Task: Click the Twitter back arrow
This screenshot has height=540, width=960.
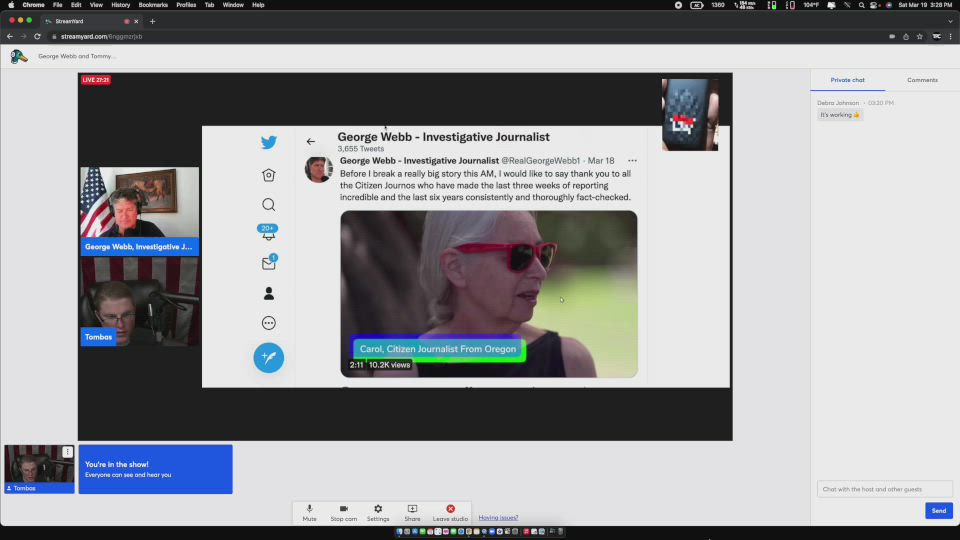Action: [x=311, y=142]
